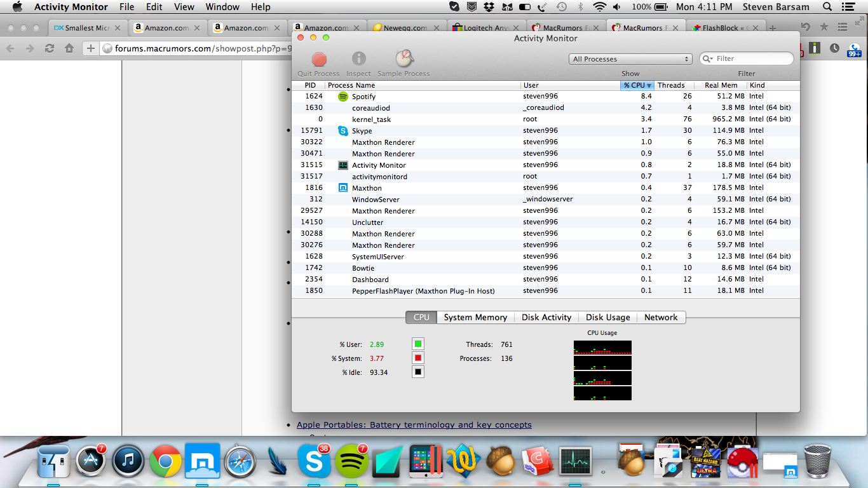Sort by % CPU column header
Viewport: 868px width, 488px height.
637,85
